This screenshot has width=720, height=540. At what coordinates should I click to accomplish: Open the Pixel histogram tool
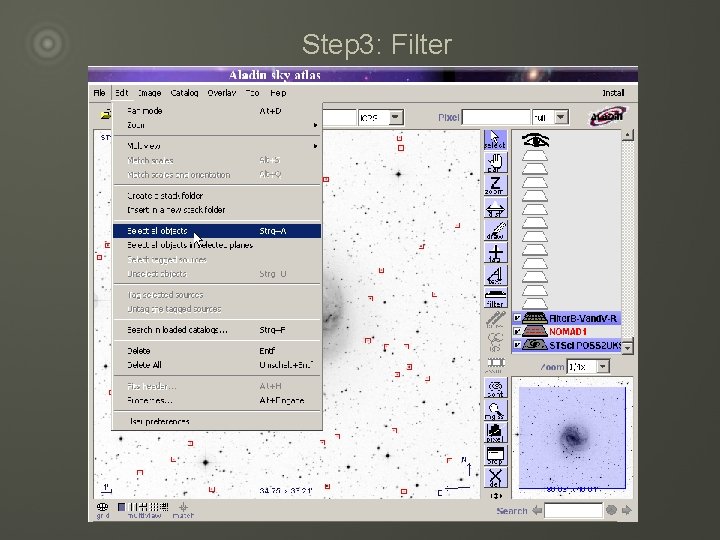click(495, 433)
